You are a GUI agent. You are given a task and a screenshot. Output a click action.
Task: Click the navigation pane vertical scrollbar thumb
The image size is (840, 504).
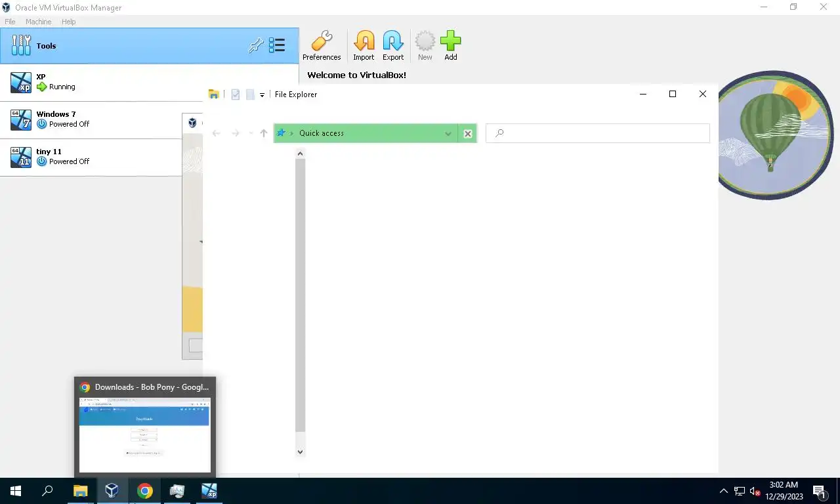300,295
